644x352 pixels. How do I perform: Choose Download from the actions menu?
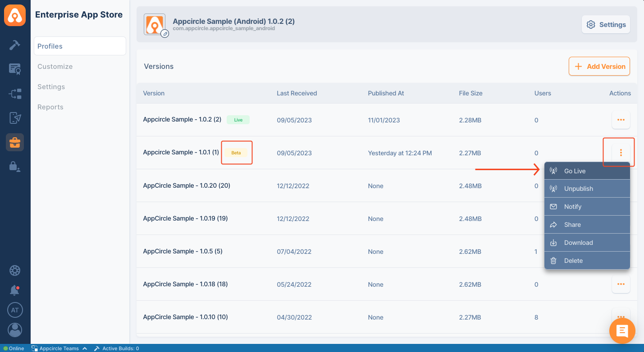coord(587,243)
